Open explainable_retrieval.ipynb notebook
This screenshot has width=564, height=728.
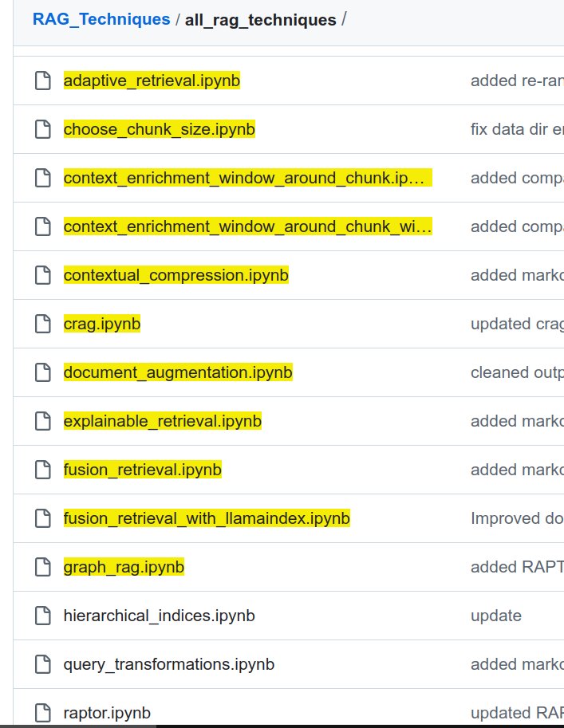163,421
